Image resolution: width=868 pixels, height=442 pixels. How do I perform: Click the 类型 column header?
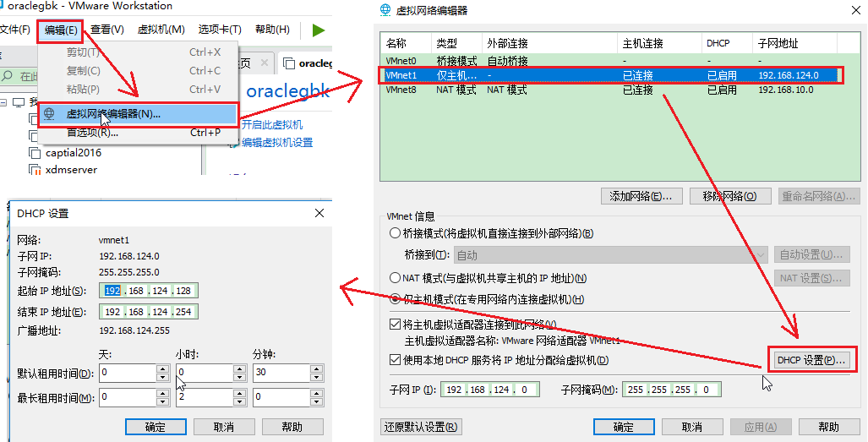point(456,43)
